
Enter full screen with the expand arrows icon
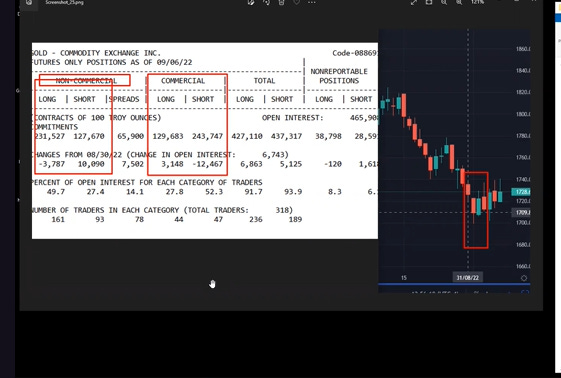click(414, 2)
